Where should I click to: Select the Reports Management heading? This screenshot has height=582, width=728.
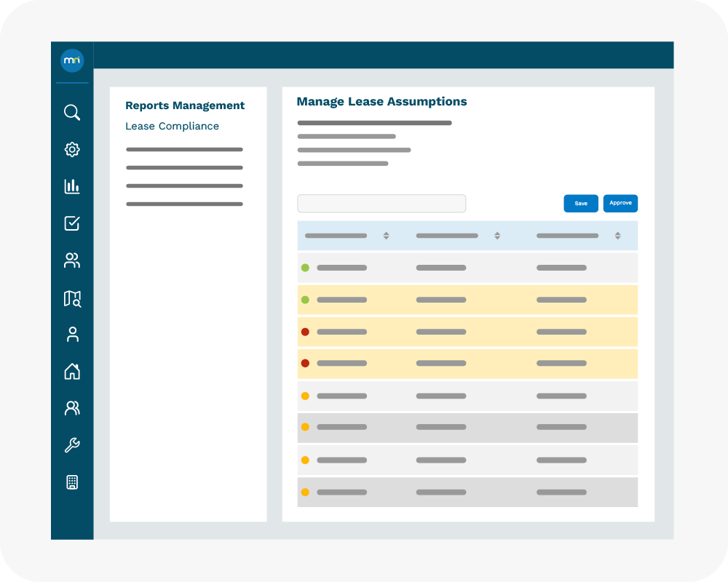pos(185,105)
